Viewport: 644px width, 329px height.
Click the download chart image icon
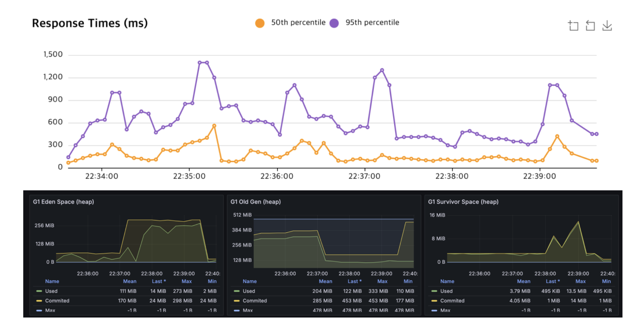[x=607, y=26]
